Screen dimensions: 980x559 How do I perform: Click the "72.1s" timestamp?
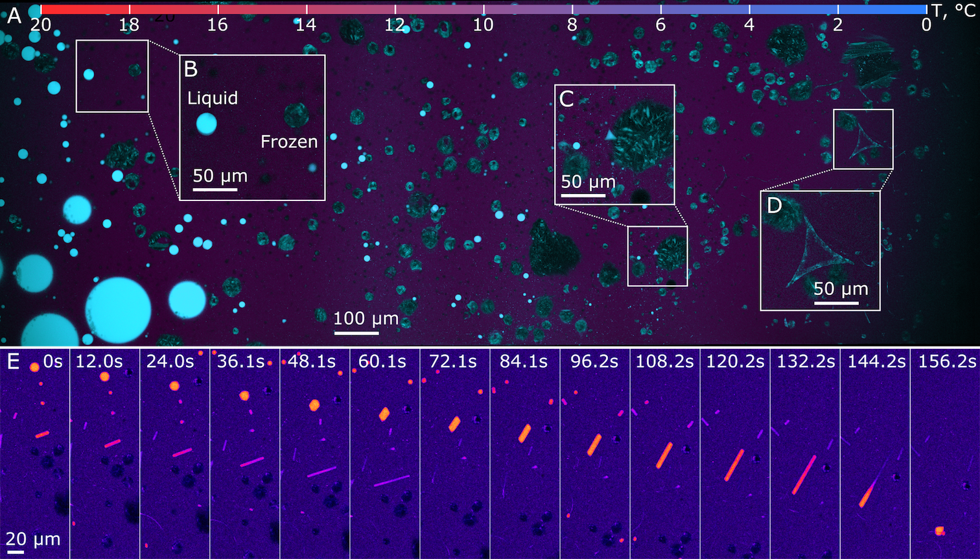(x=452, y=361)
